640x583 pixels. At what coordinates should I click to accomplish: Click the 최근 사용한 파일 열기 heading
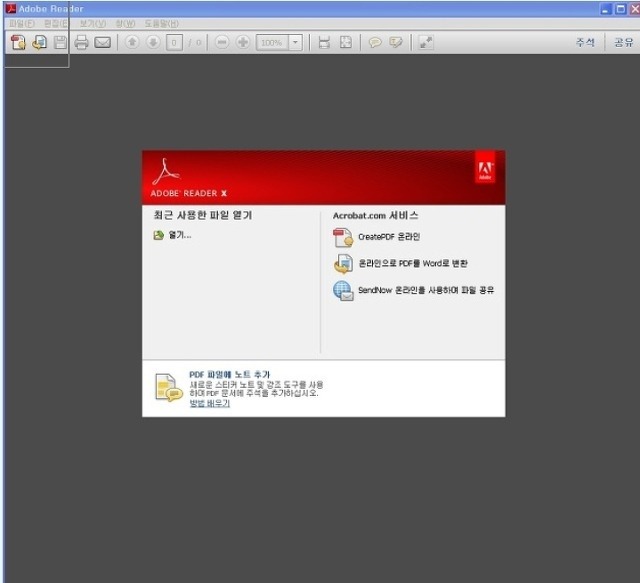point(203,215)
